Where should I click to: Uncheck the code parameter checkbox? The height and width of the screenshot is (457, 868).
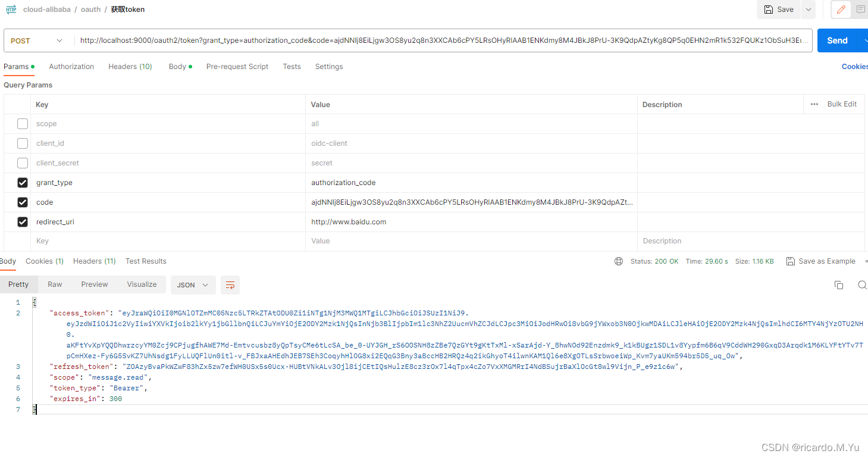(x=23, y=202)
